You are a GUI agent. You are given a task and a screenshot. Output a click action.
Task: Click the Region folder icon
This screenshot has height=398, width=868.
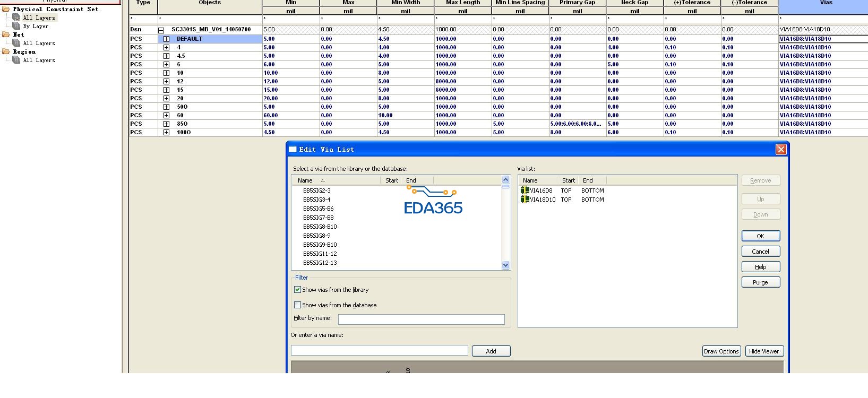6,51
